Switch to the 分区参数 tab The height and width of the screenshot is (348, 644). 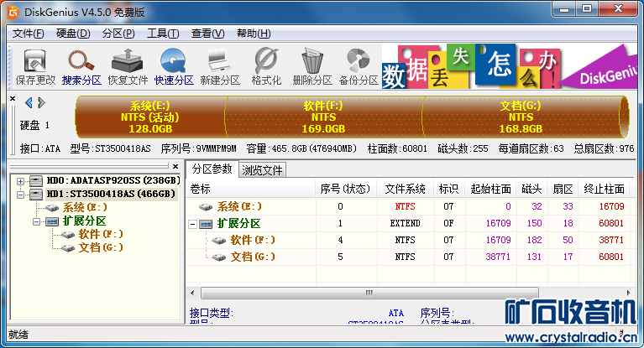[x=212, y=169]
